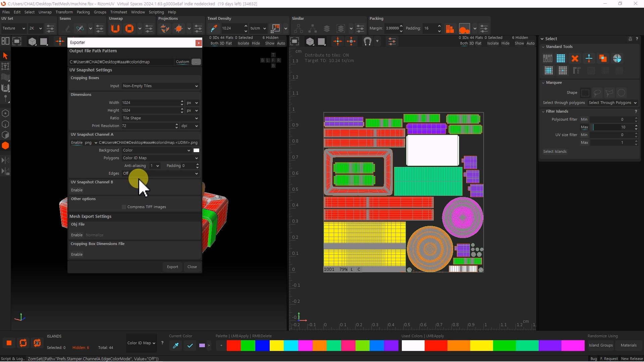Image resolution: width=644 pixels, height=362 pixels.
Task: Click the orange Unwrap U icon
Action: [x=115, y=28]
